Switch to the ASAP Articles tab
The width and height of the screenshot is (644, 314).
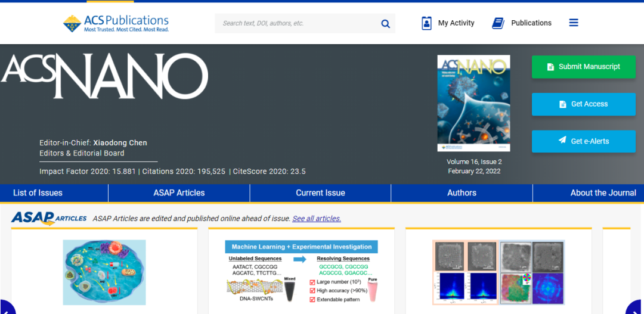pyautogui.click(x=179, y=193)
